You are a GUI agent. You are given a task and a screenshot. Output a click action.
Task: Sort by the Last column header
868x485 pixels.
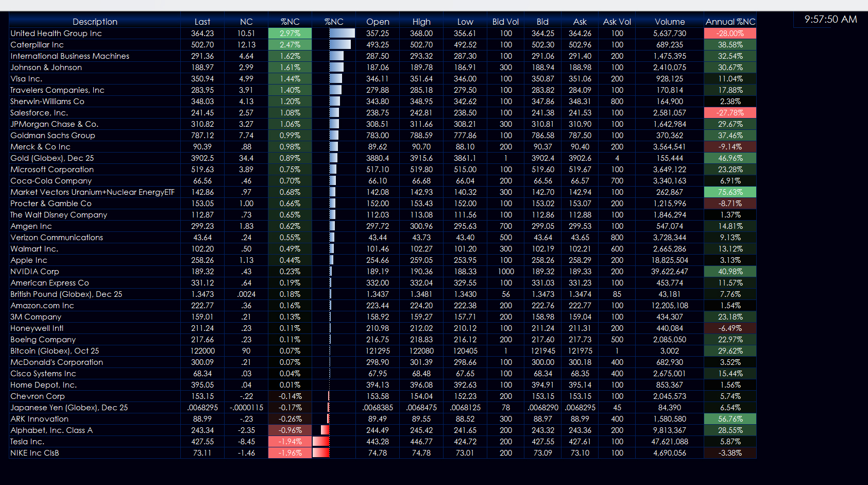click(202, 22)
